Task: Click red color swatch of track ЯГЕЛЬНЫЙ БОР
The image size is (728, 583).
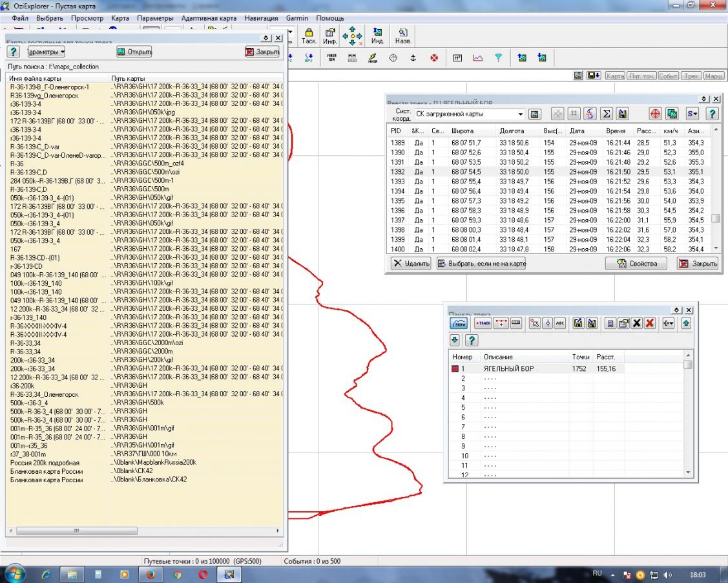Action: [455, 368]
